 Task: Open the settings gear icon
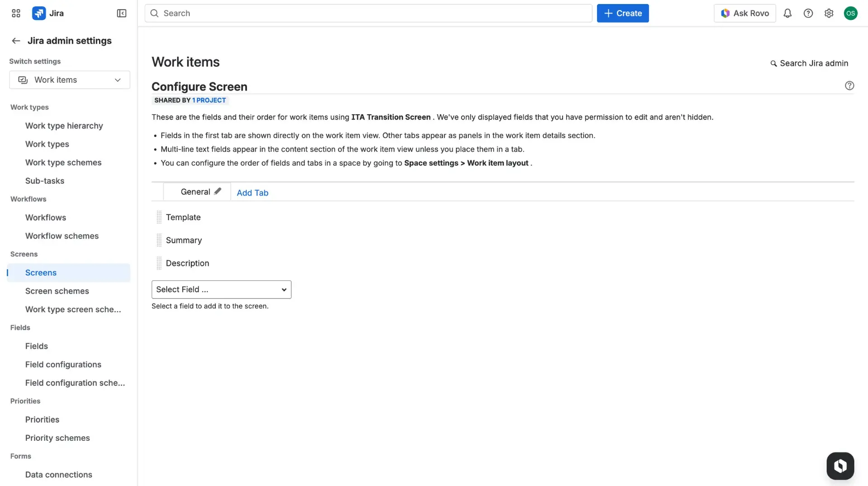829,13
